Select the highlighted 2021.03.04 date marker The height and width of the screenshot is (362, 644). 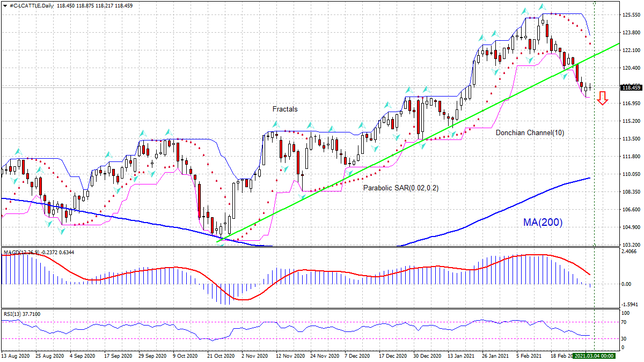pos(594,356)
